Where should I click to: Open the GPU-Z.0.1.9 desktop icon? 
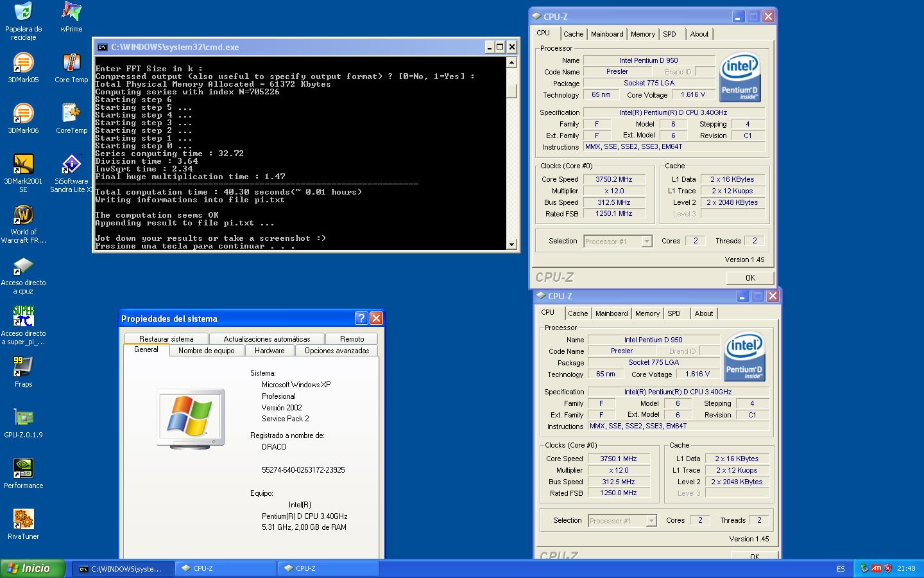coord(24,418)
